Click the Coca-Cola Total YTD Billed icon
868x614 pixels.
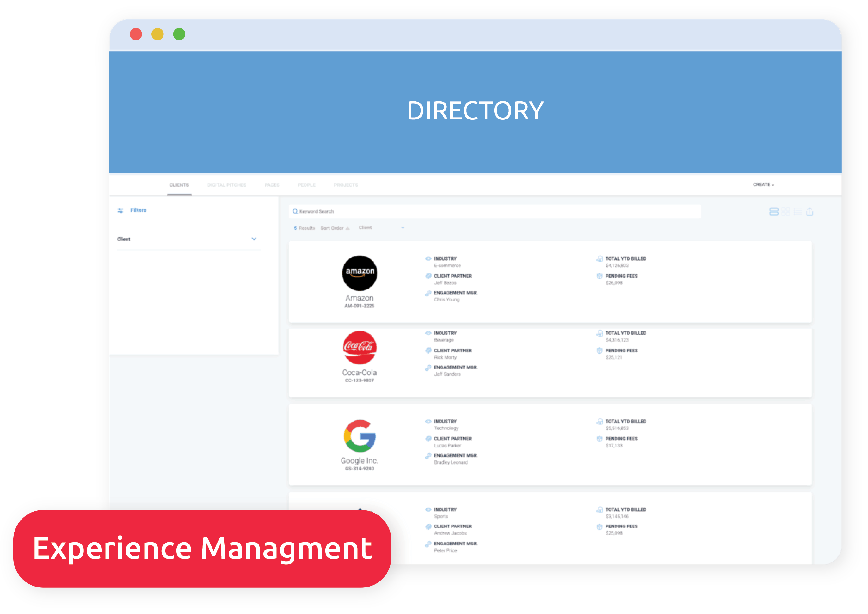coord(600,333)
